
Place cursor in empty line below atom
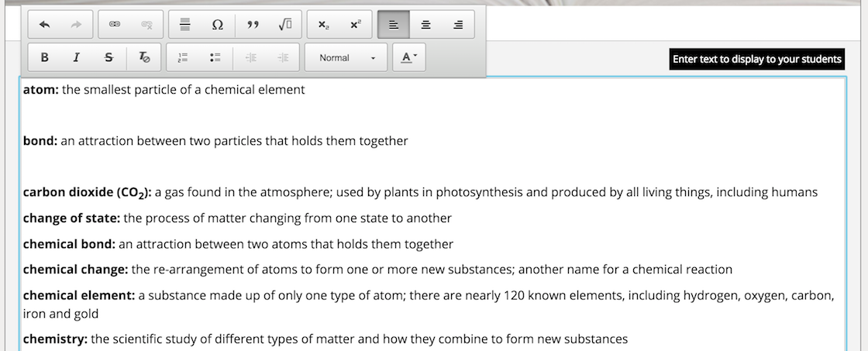click(432, 115)
